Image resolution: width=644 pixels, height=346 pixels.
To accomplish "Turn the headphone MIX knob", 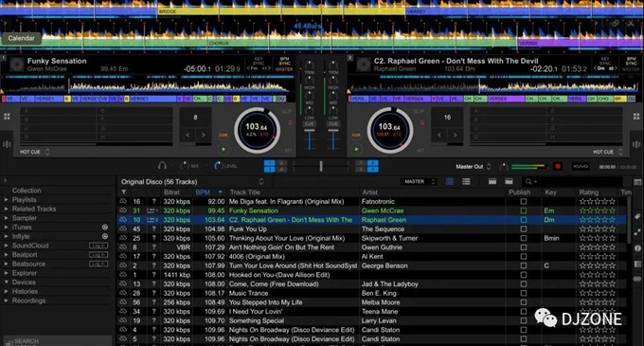I will click(185, 166).
